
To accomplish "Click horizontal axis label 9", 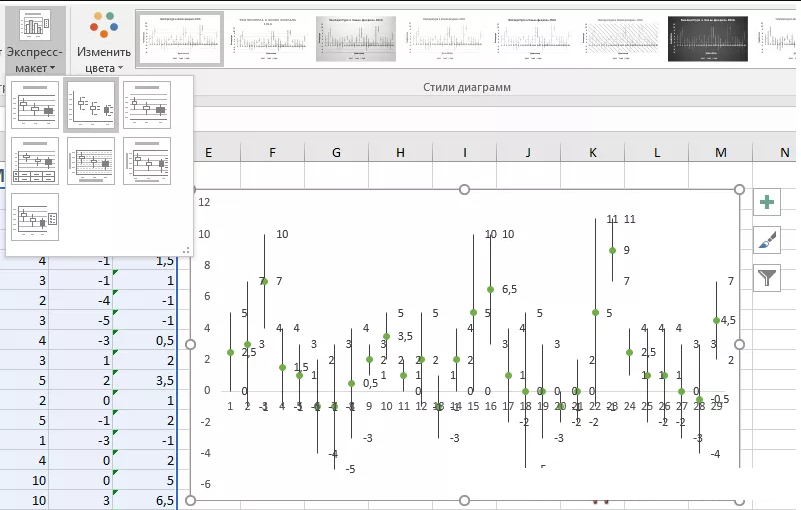I will tap(369, 406).
